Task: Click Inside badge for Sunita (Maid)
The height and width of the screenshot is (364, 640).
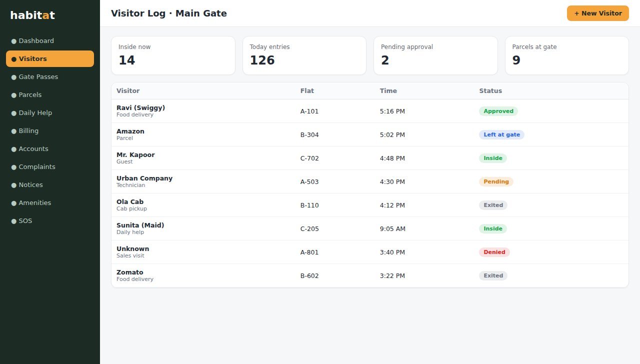Action: [x=493, y=228]
